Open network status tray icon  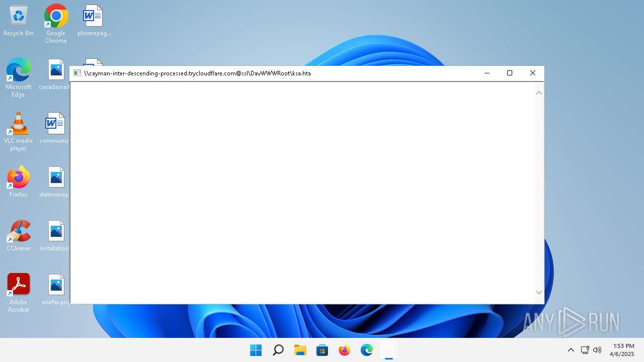(585, 350)
